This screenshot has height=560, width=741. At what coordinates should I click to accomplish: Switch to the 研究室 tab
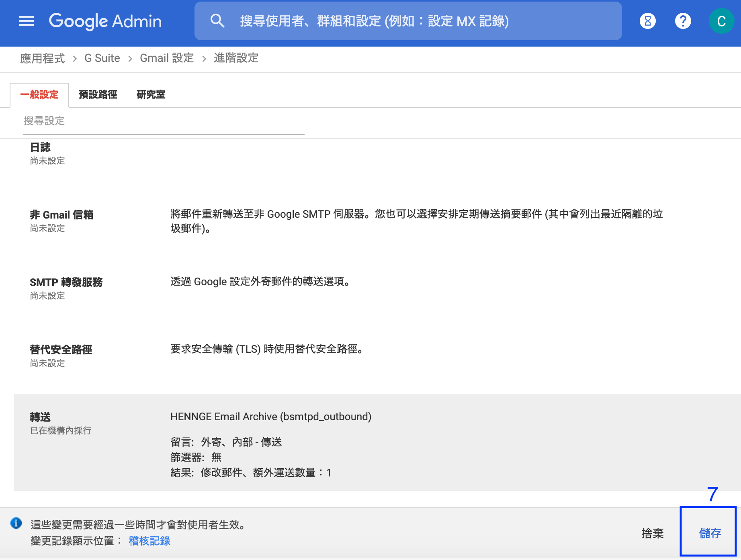click(x=151, y=95)
